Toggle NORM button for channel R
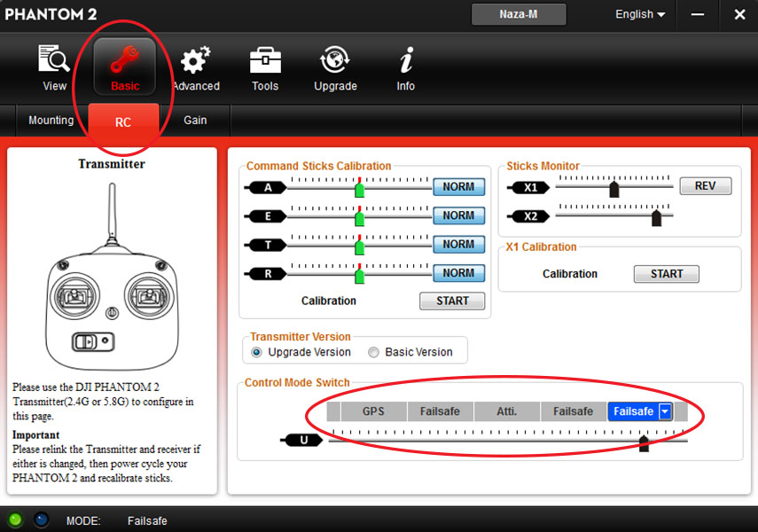Viewport: 758px width, 532px height. point(458,273)
